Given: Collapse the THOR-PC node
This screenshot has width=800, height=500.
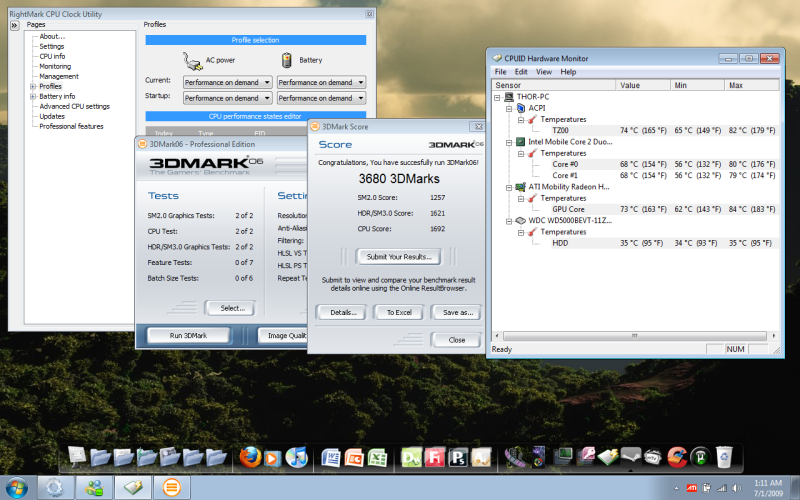Looking at the screenshot, I should coord(497,97).
